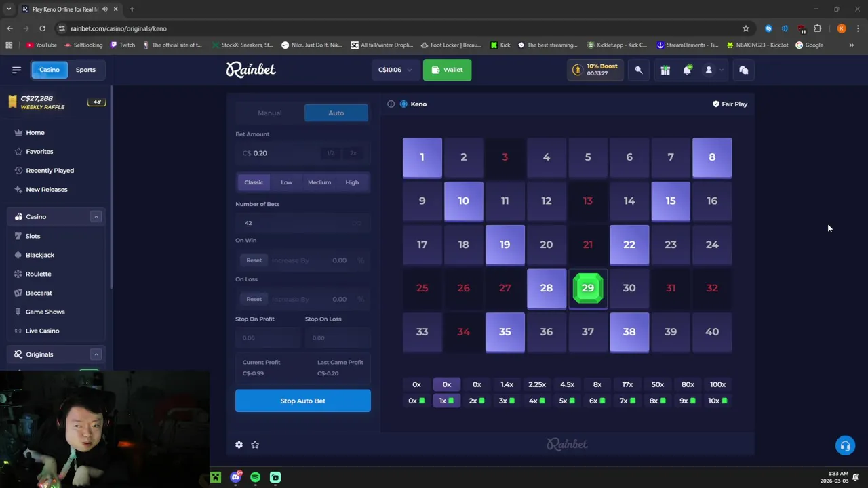Select Keno tile number 40
This screenshot has width=868, height=488.
712,332
